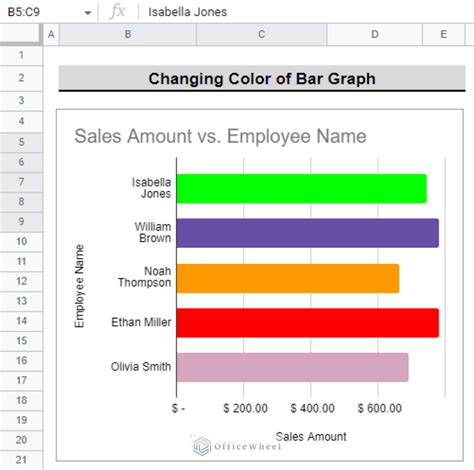
Task: Click the $ 200.00 axis tick label
Action: pos(245,408)
